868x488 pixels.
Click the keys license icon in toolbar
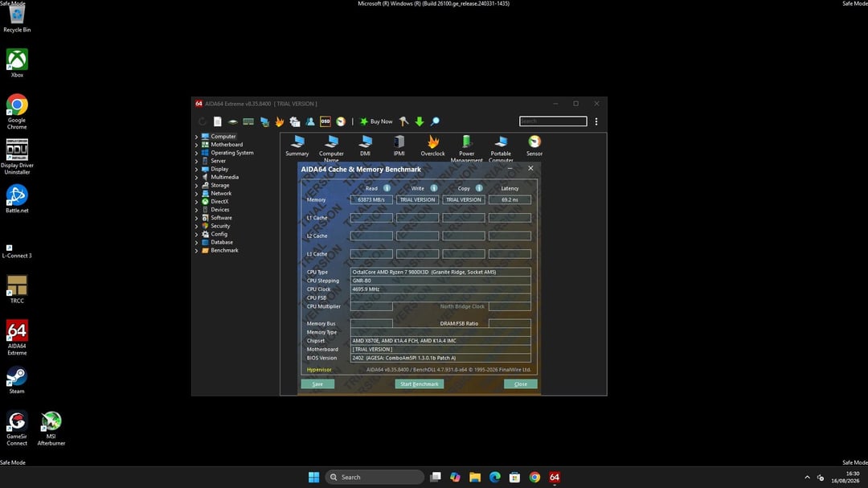click(404, 121)
